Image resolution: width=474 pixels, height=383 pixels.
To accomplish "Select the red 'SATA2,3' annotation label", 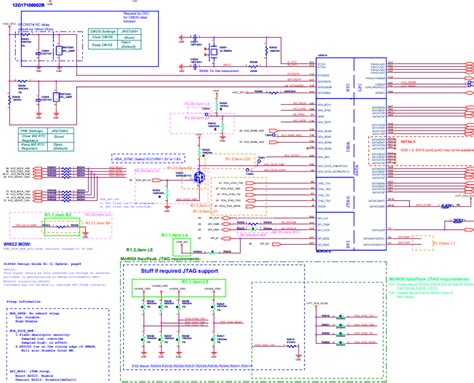I will [x=408, y=142].
